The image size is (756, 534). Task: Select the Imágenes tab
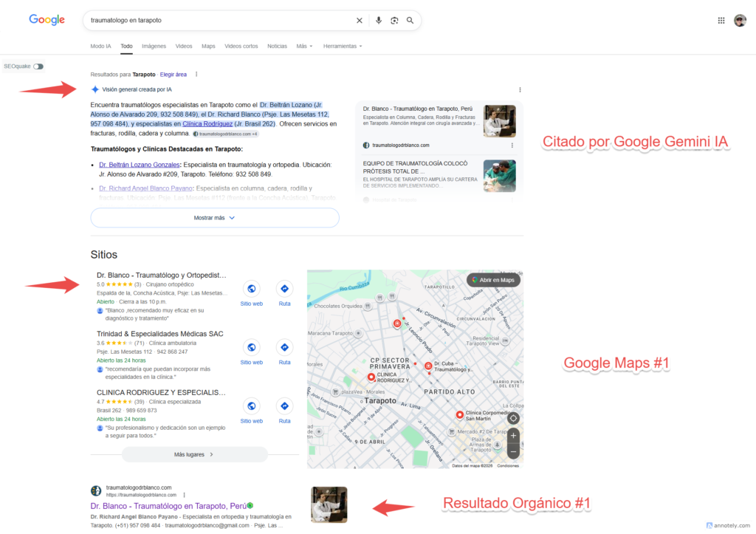(154, 47)
